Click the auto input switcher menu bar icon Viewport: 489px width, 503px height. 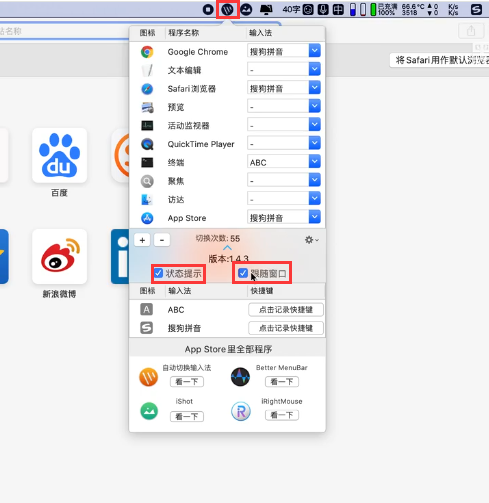click(x=228, y=9)
